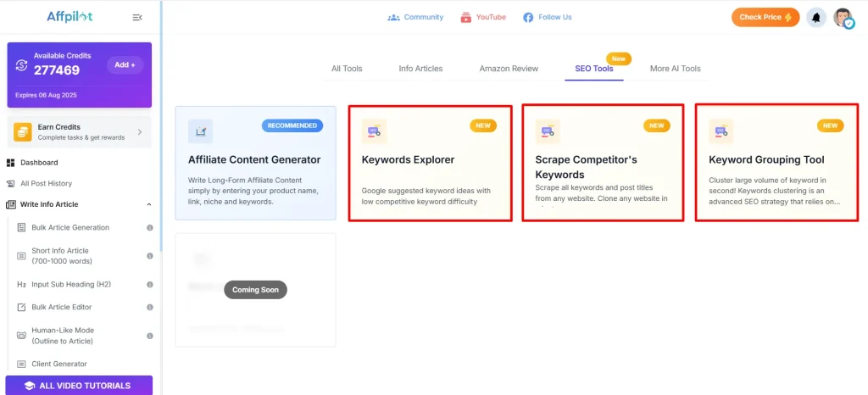Open the user profile avatar
This screenshot has width=868, height=395.
point(843,18)
